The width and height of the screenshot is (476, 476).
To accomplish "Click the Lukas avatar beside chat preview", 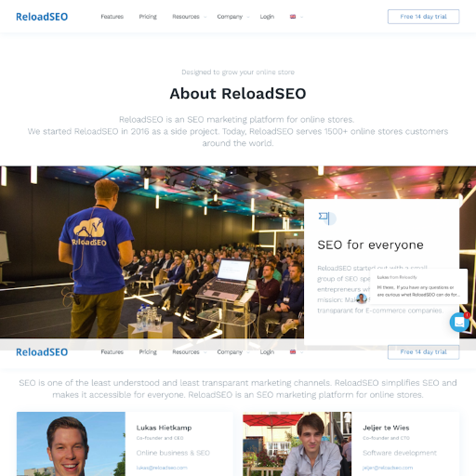I will click(362, 298).
